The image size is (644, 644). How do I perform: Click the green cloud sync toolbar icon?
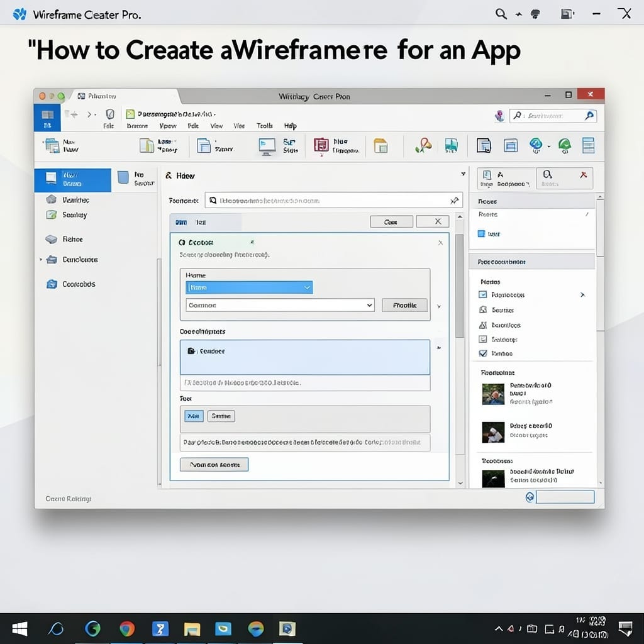565,145
